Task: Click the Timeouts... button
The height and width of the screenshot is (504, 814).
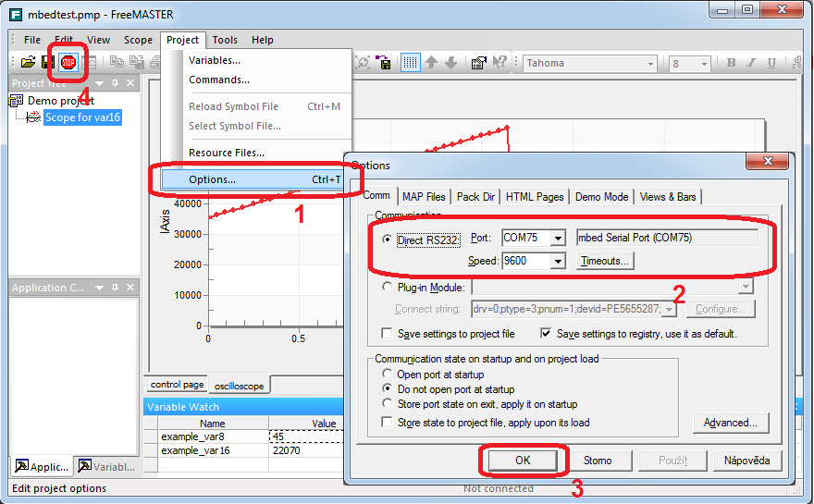Action: point(605,262)
